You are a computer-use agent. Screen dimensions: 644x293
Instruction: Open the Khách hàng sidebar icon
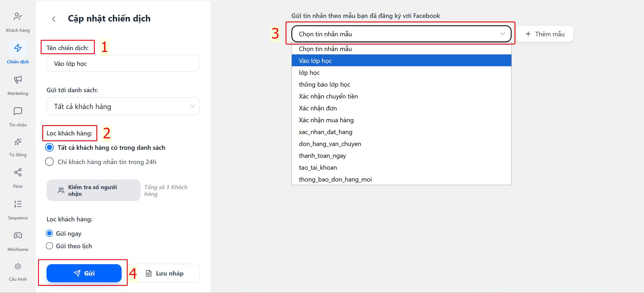coord(18,17)
